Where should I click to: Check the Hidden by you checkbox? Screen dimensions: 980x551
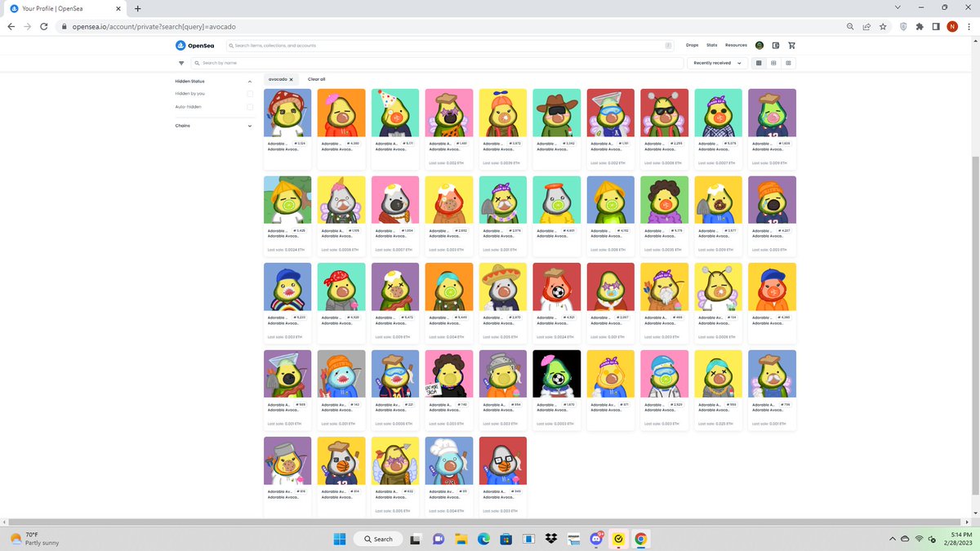pos(250,94)
